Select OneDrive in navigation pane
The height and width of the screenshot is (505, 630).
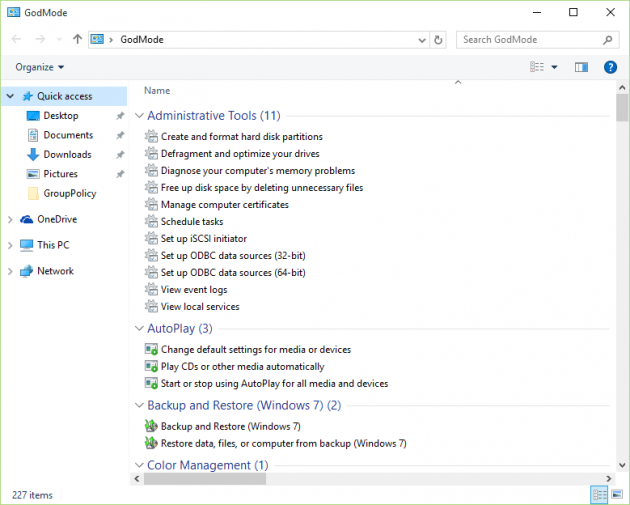(57, 219)
